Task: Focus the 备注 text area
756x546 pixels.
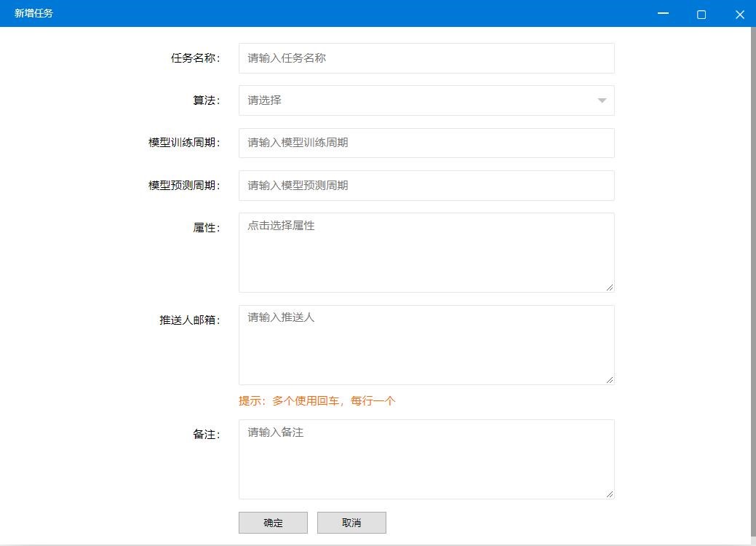Action: tap(426, 459)
